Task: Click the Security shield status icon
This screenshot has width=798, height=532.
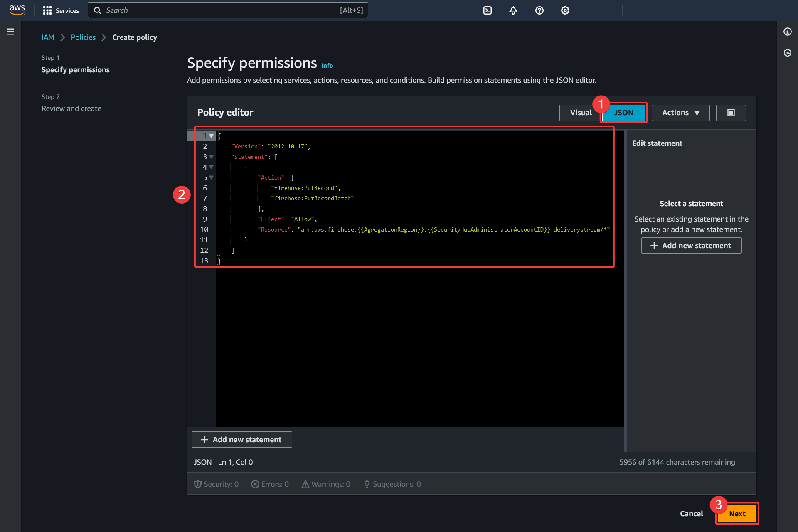Action: [198, 484]
